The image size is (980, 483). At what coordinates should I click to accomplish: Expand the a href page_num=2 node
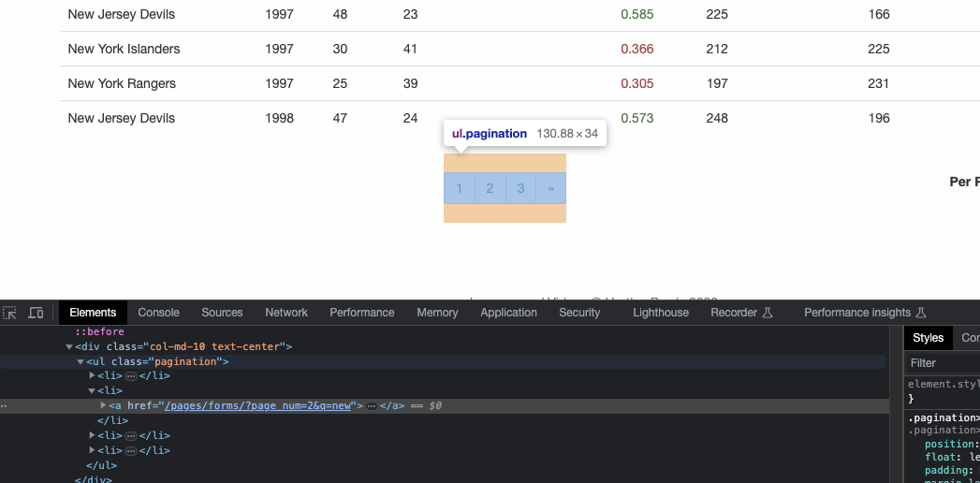[103, 405]
